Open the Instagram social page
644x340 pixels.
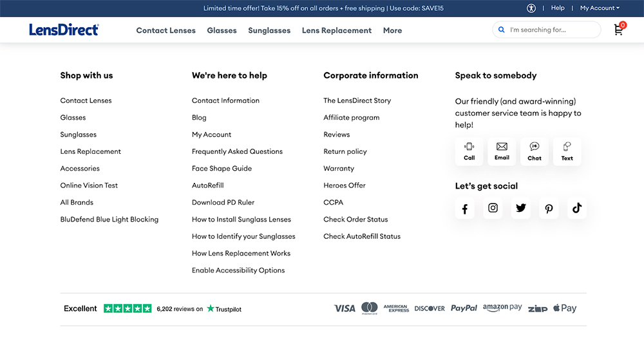[x=493, y=208]
